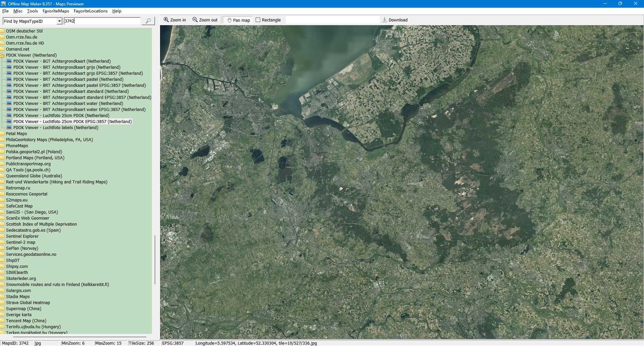
Task: Select BRT Achtergrondkaart water (Netherland) map
Action: pos(68,104)
